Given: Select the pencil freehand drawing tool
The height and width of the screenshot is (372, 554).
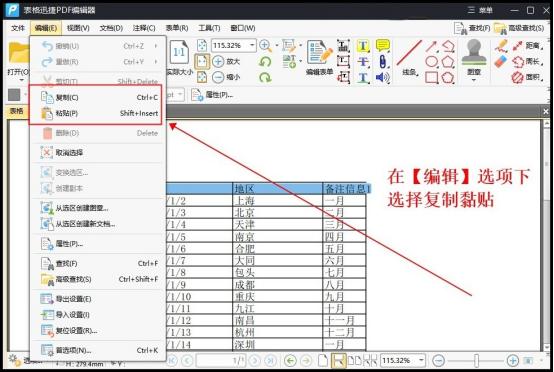Looking at the screenshot, I should (501, 46).
